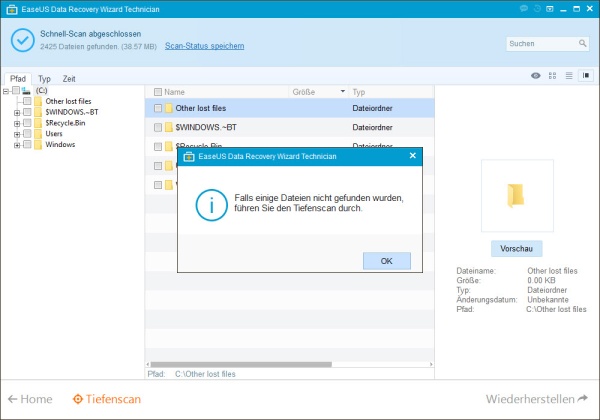600x420 pixels.
Task: Click Dateiordner type of Other lost files
Action: tap(372, 108)
